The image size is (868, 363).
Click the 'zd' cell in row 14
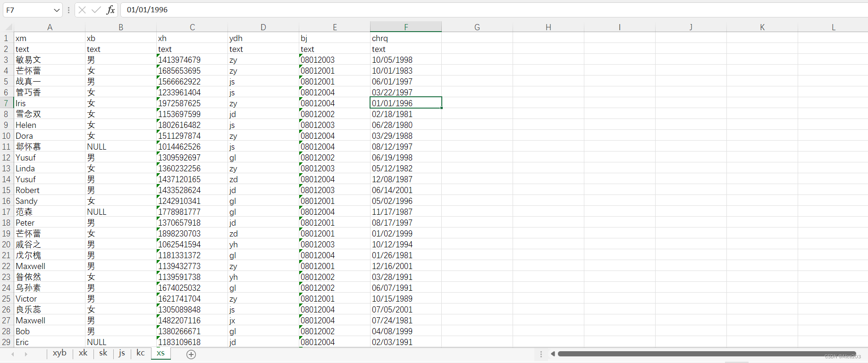(263, 179)
